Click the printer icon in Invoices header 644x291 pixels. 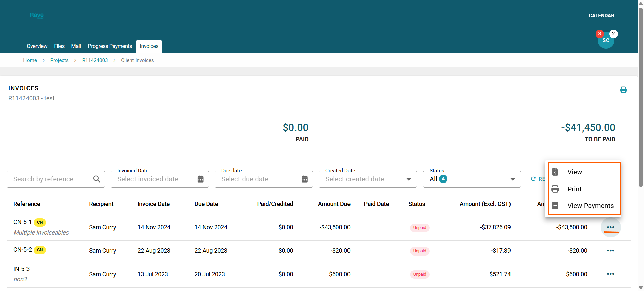click(623, 90)
